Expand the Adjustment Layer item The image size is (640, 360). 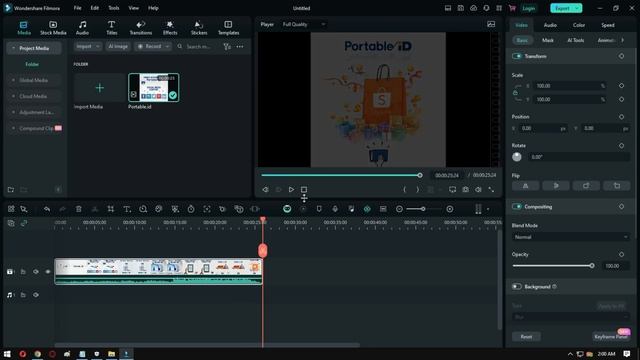click(13, 112)
